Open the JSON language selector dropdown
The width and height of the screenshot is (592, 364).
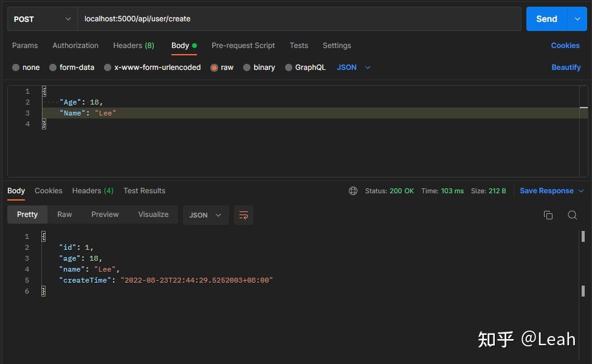click(x=351, y=67)
